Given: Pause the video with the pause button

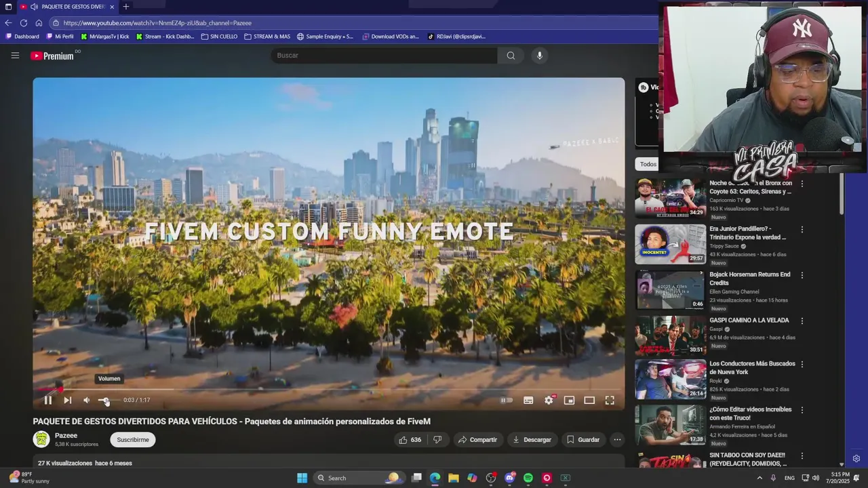Looking at the screenshot, I should coord(48,401).
